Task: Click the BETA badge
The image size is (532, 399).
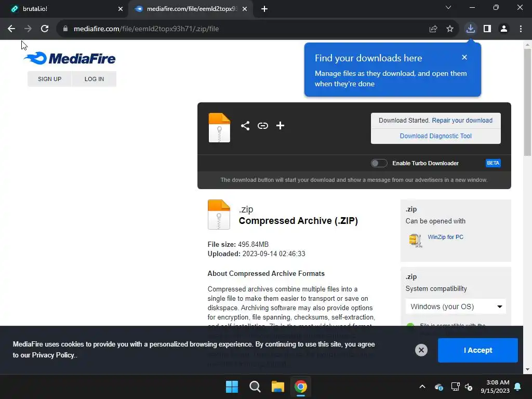Action: [x=493, y=163]
